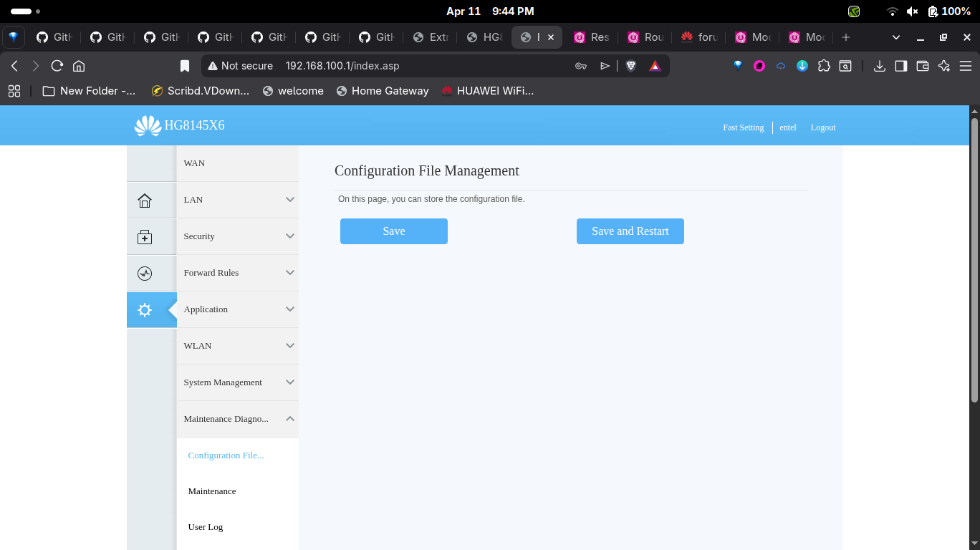980x550 pixels.
Task: Bookmark this page using bookmark icon
Action: tap(185, 66)
